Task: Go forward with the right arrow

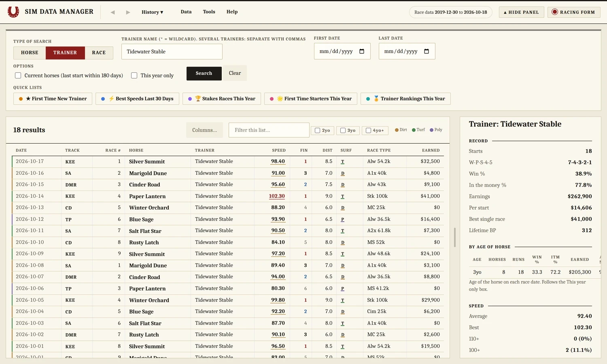Action: (x=128, y=12)
